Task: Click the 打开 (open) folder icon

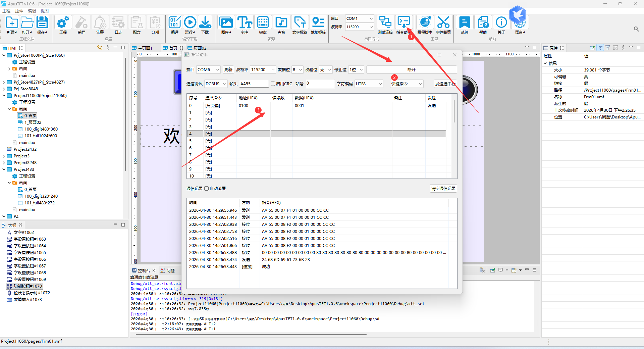Action: pyautogui.click(x=27, y=22)
